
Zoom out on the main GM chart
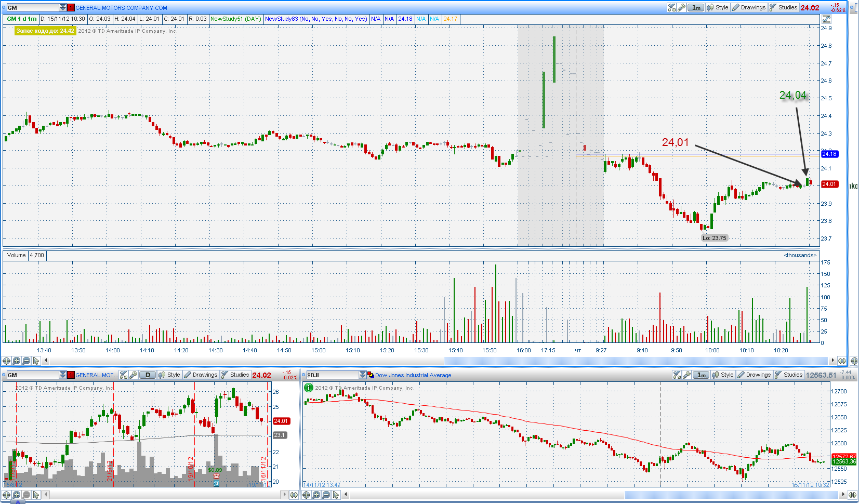coord(26,361)
